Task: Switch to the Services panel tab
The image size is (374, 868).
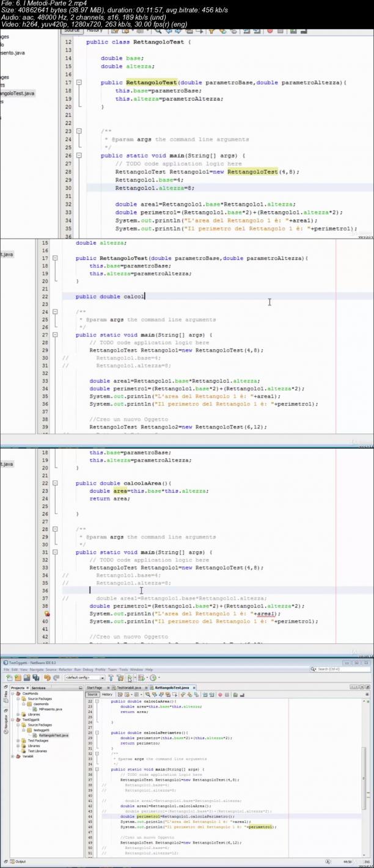Action: pos(38,688)
